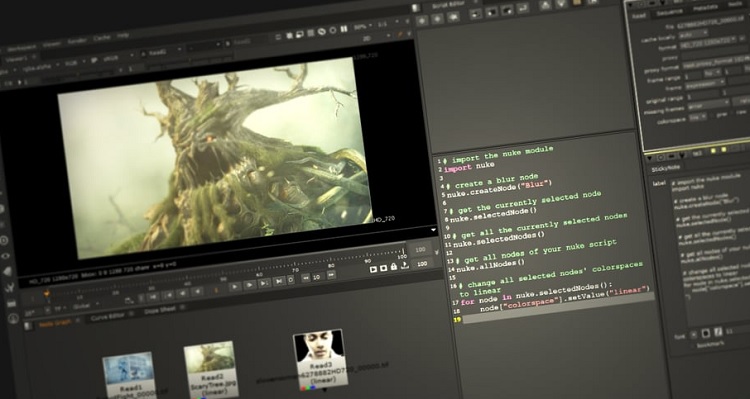
Task: Open the cache locally dropdown in Read properties
Action: [693, 34]
